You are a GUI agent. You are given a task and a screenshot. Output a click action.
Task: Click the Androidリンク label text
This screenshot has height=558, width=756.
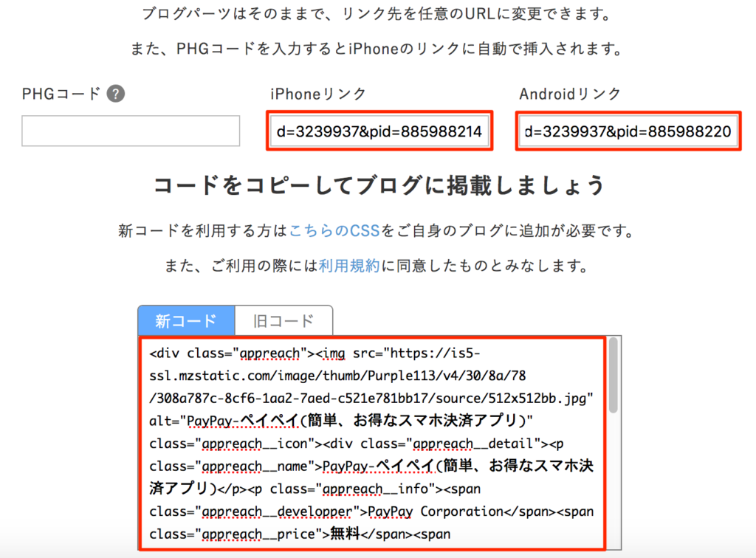point(570,94)
